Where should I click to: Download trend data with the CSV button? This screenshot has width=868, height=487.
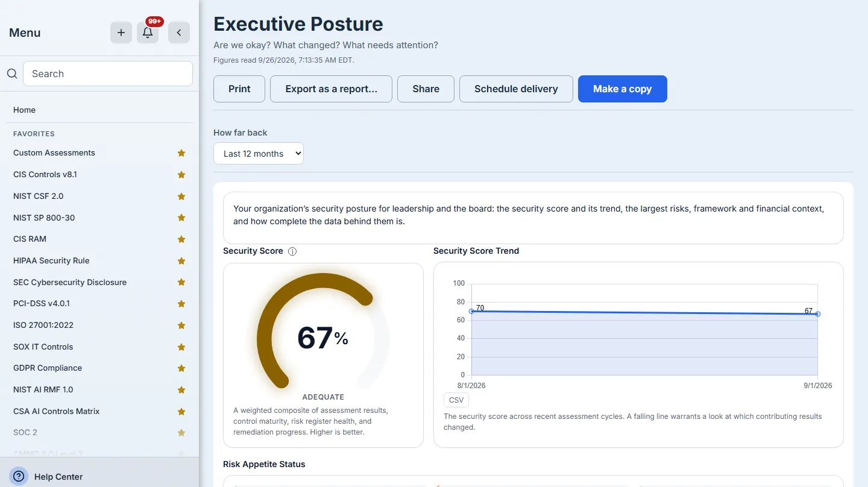click(456, 400)
